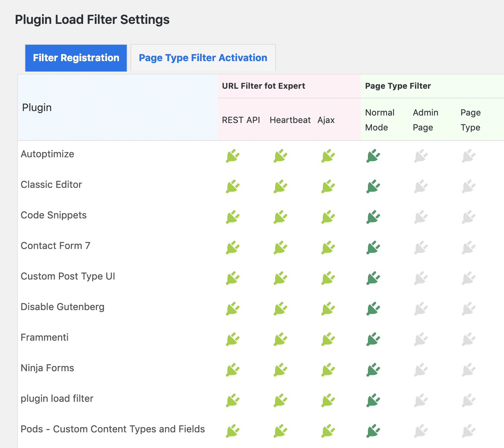Image resolution: width=504 pixels, height=448 pixels.
Task: Activate Ajax filter for Code Snippets
Action: 327,217
